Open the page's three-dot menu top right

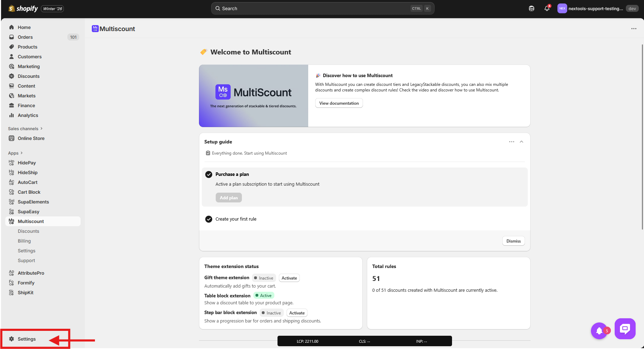tap(634, 29)
